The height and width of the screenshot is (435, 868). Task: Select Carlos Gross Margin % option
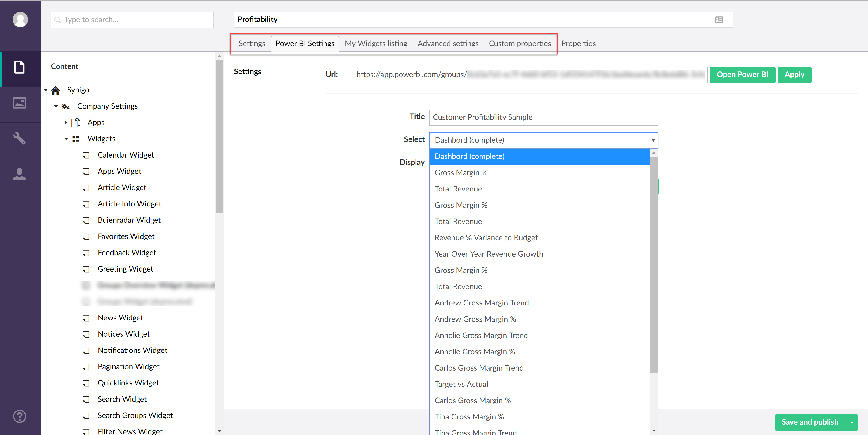pyautogui.click(x=539, y=401)
